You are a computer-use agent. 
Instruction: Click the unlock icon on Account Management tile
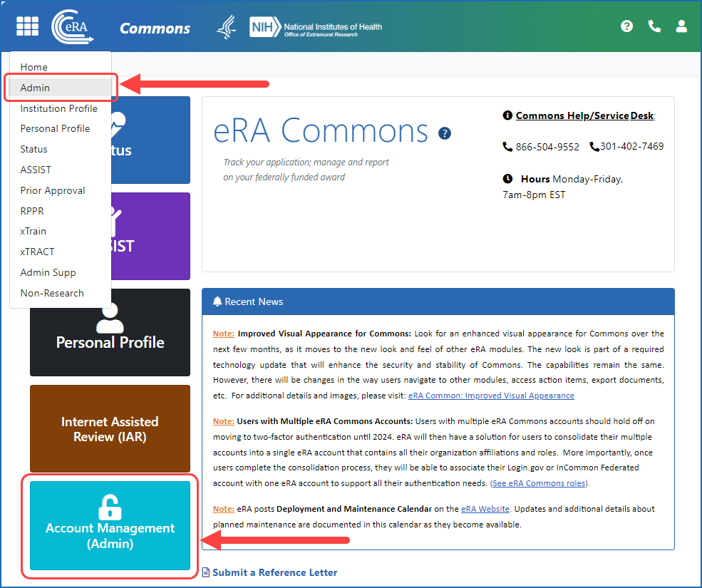click(x=110, y=507)
